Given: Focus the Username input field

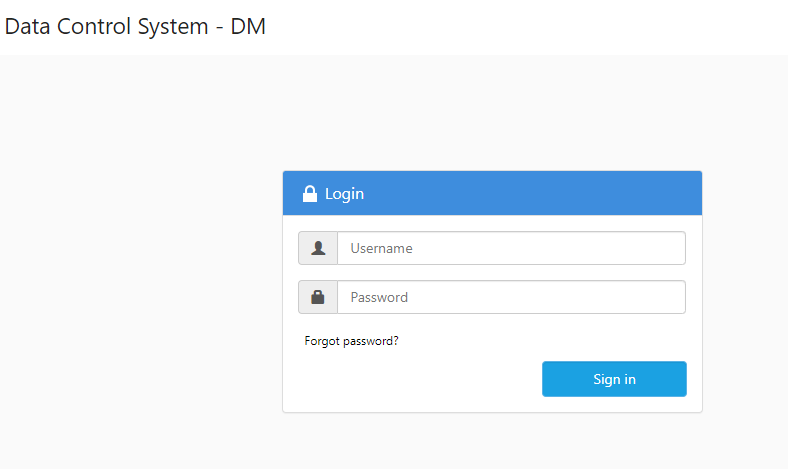Looking at the screenshot, I should (x=511, y=248).
